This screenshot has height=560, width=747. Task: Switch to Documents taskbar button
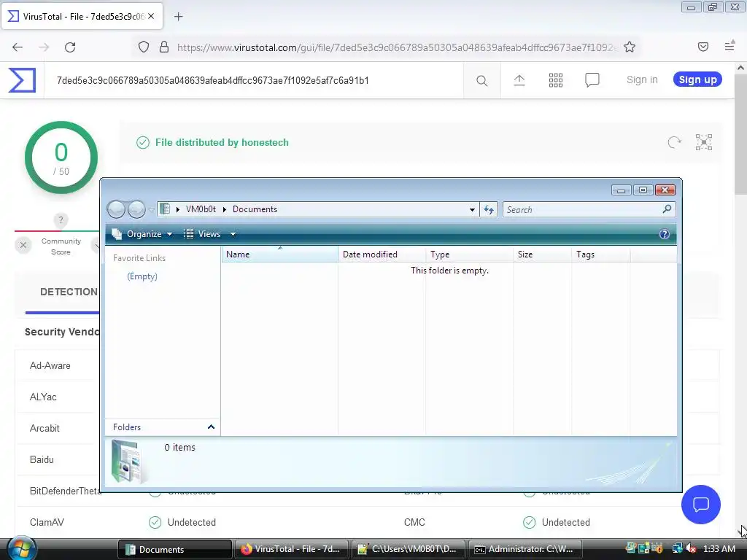tap(175, 550)
